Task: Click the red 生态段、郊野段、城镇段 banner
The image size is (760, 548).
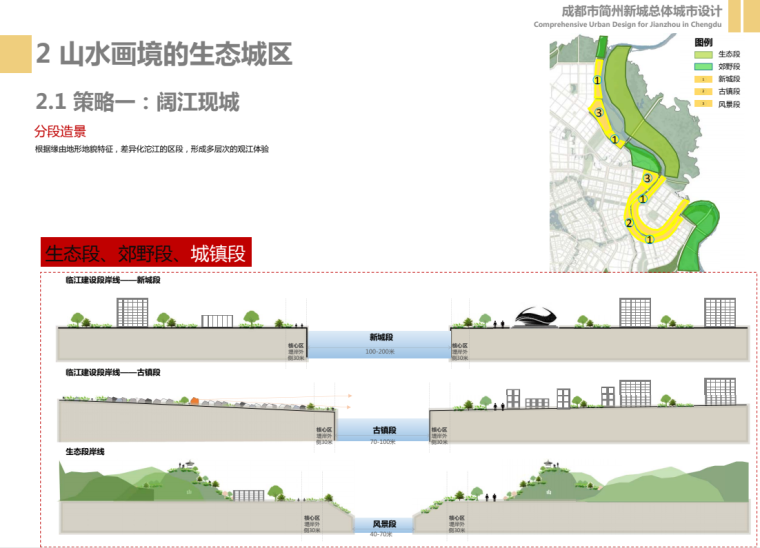Action: click(145, 253)
